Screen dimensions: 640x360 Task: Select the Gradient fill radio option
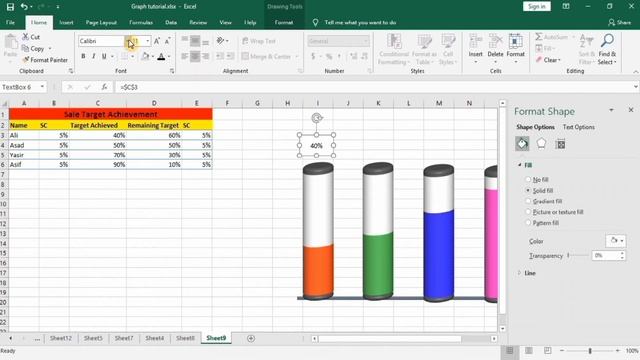(528, 201)
